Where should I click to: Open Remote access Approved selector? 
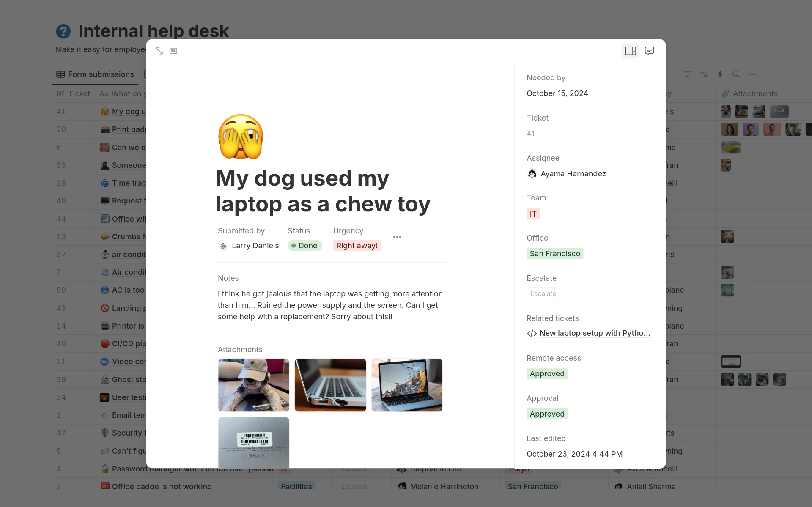[547, 374]
